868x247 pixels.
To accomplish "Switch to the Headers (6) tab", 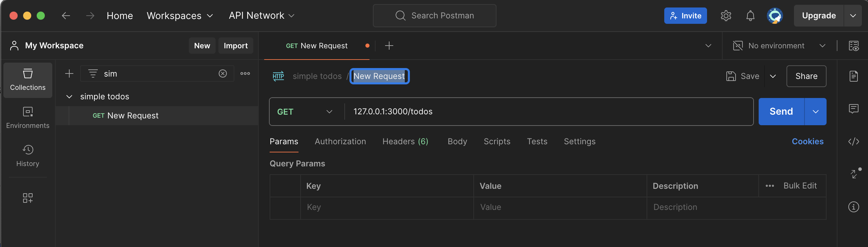I will [x=405, y=142].
